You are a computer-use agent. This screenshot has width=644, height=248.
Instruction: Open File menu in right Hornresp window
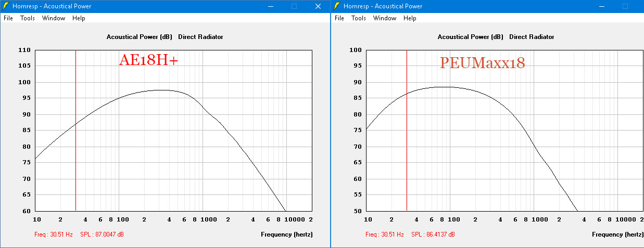[x=339, y=18]
